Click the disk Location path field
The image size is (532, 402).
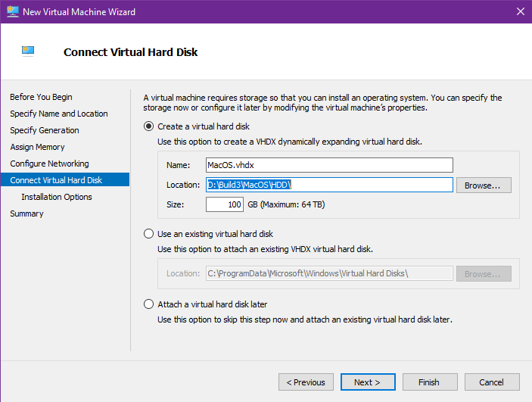pyautogui.click(x=328, y=185)
